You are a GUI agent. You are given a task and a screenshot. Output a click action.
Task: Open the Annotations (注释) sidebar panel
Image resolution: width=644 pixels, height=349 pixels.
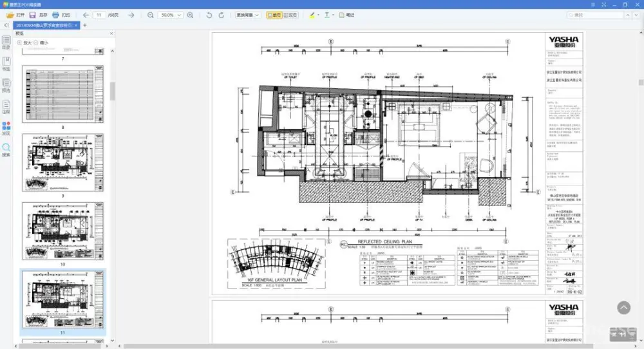[x=6, y=106]
